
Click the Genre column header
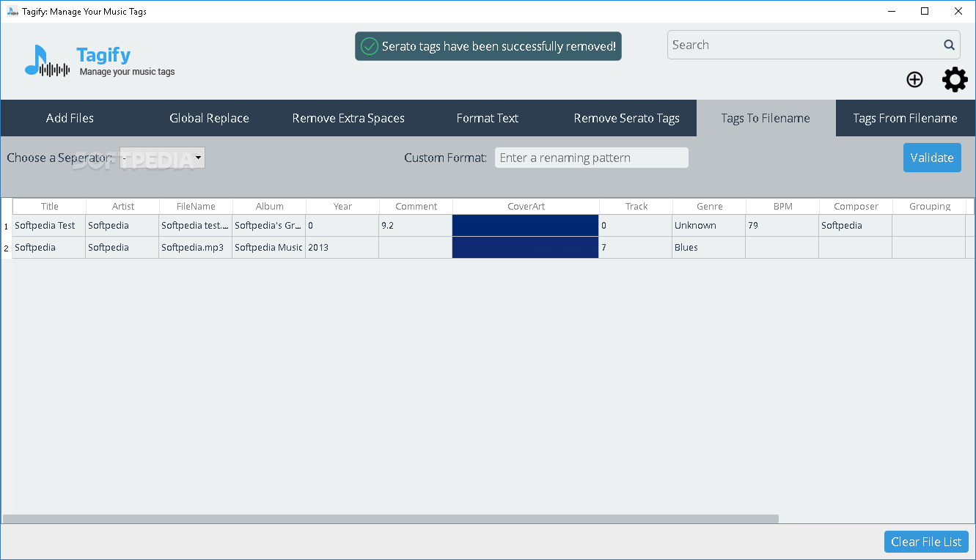click(x=710, y=207)
